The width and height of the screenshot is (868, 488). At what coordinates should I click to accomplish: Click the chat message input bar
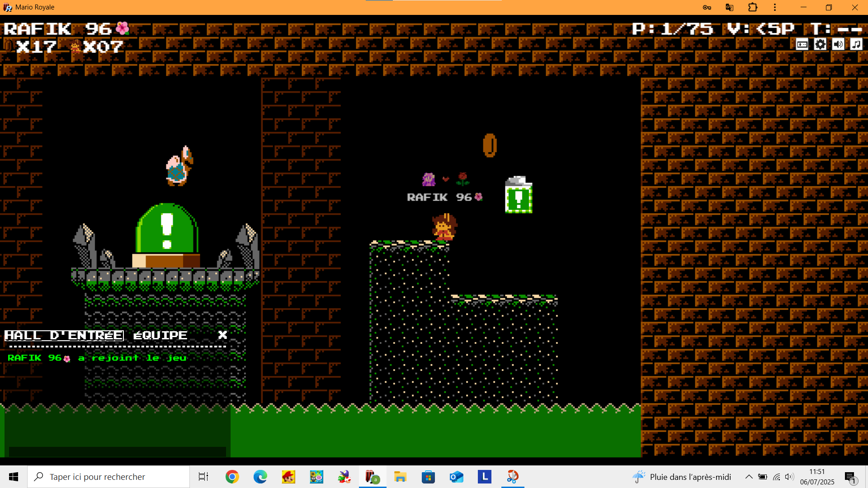(x=118, y=451)
